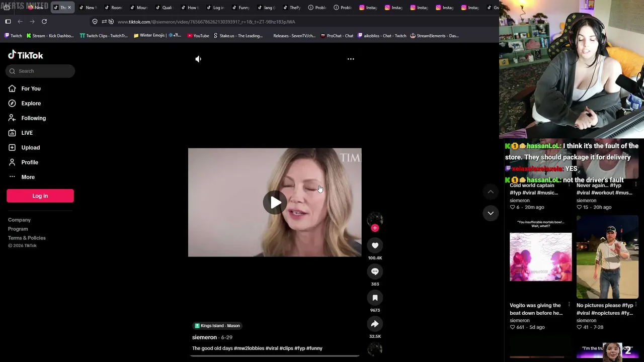Reload the page in the browser
Viewport: 644px width, 362px height.
pos(44,22)
